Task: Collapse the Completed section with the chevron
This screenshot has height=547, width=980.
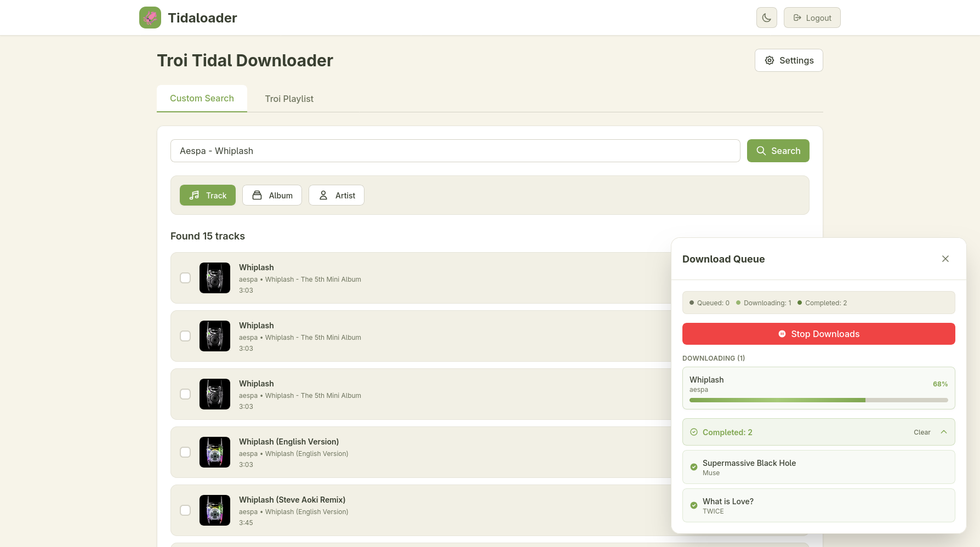Action: [x=944, y=432]
